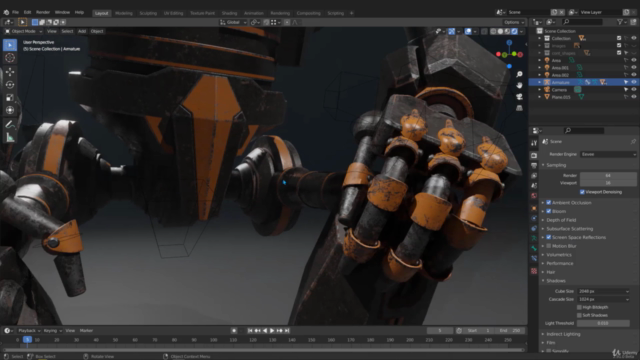The image size is (640, 360).
Task: Open the World properties tab
Action: [x=534, y=196]
